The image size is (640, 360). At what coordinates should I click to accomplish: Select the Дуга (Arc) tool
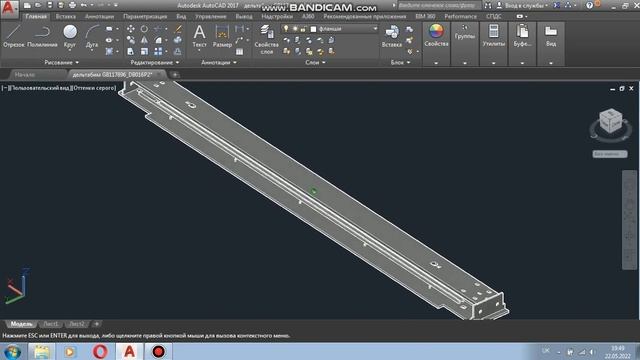tap(92, 36)
